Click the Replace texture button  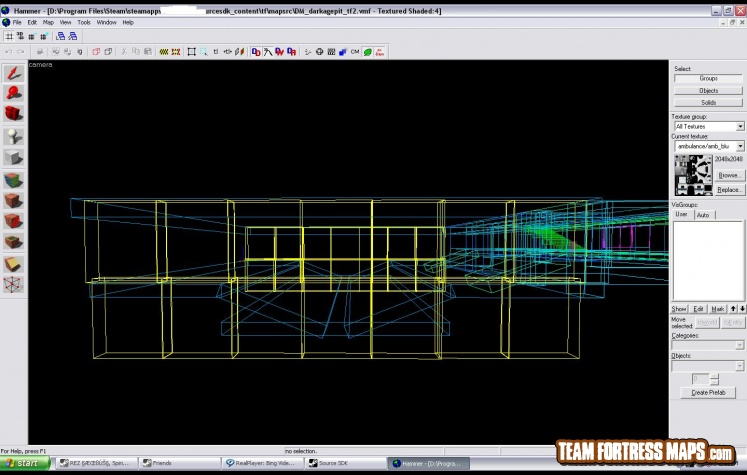[x=729, y=190]
